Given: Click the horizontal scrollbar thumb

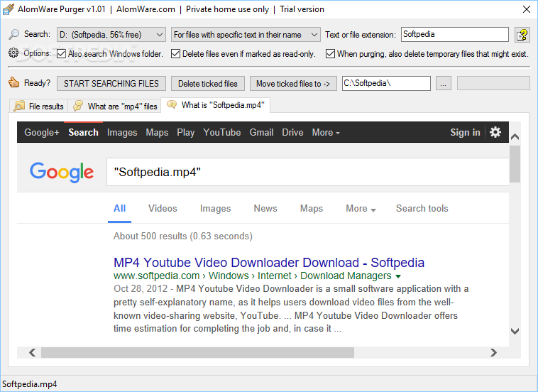Looking at the screenshot, I should (x=197, y=352).
